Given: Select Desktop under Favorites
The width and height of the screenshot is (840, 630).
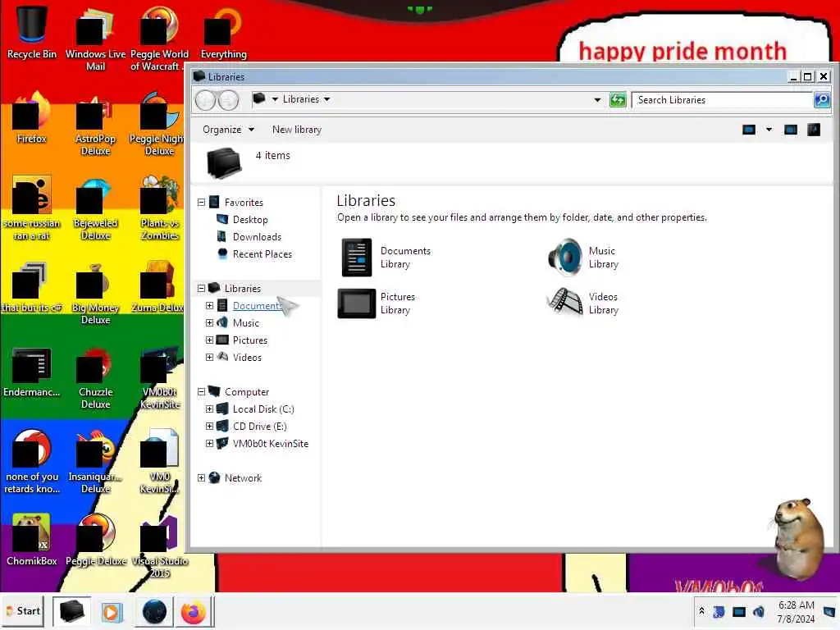Looking at the screenshot, I should 249,220.
